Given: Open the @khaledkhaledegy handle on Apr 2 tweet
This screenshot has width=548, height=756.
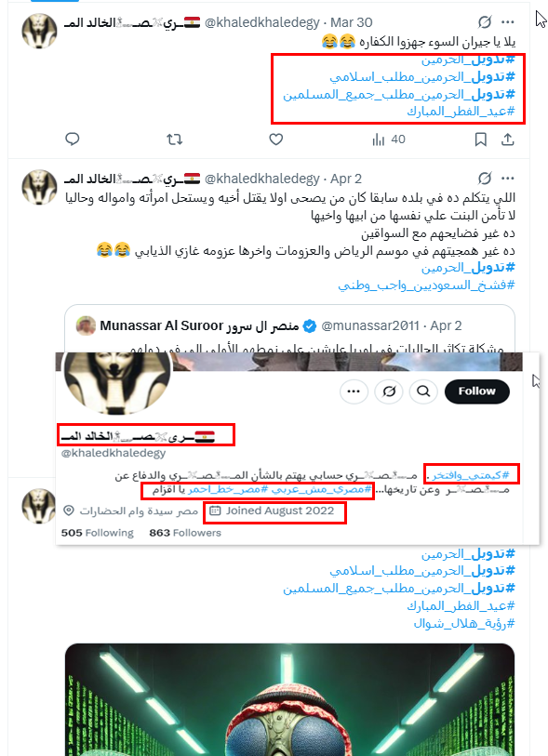Looking at the screenshot, I should [x=262, y=179].
